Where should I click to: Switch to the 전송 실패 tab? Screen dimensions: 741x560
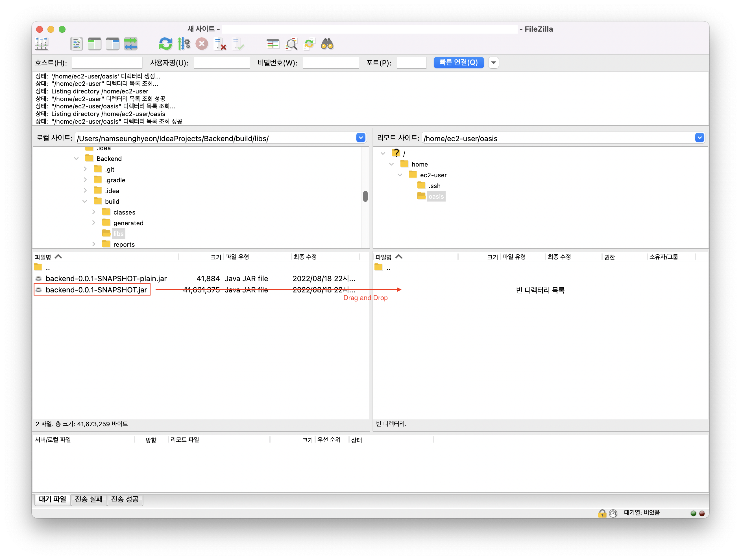89,499
